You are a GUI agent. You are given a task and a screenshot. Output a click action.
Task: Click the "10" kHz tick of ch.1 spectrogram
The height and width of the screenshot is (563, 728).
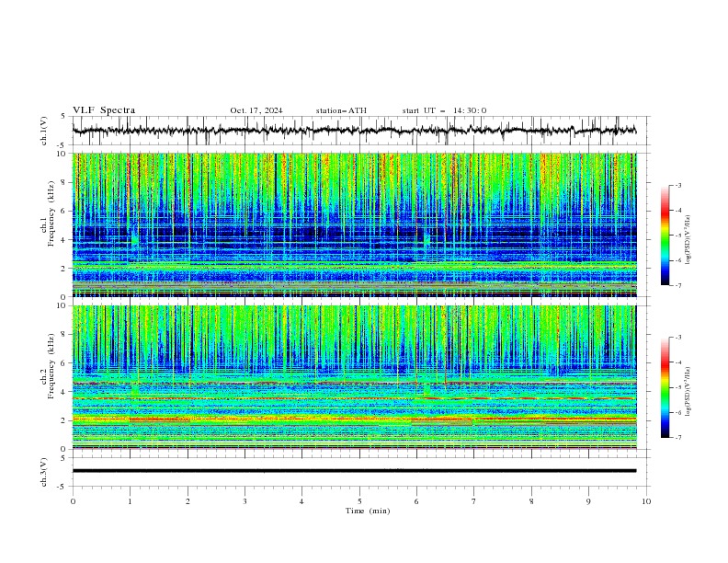pos(63,154)
